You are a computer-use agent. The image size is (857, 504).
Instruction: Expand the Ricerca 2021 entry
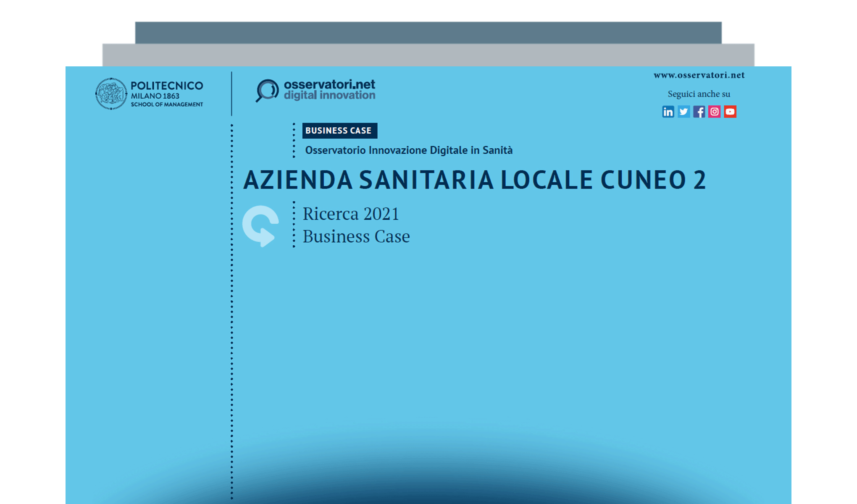click(351, 214)
